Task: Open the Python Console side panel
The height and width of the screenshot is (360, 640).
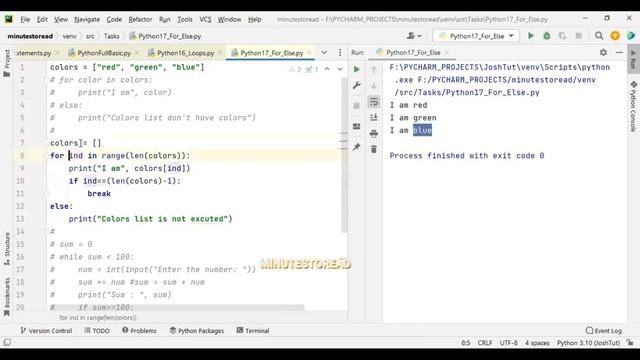Action: pos(633,106)
